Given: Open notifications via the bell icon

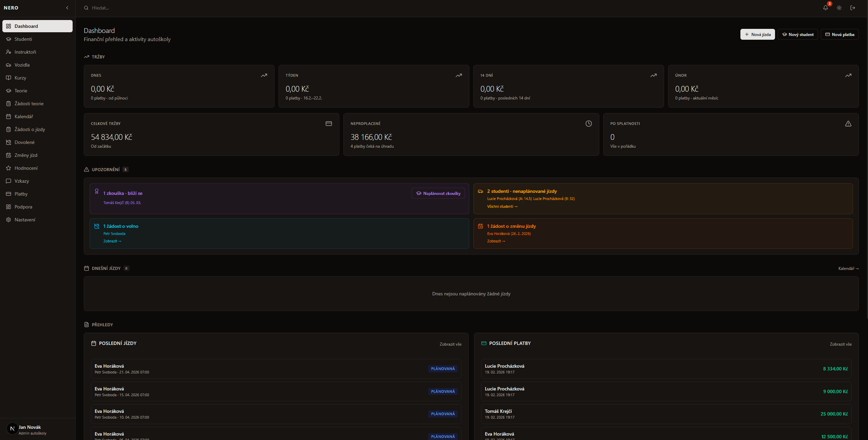Looking at the screenshot, I should pos(825,8).
